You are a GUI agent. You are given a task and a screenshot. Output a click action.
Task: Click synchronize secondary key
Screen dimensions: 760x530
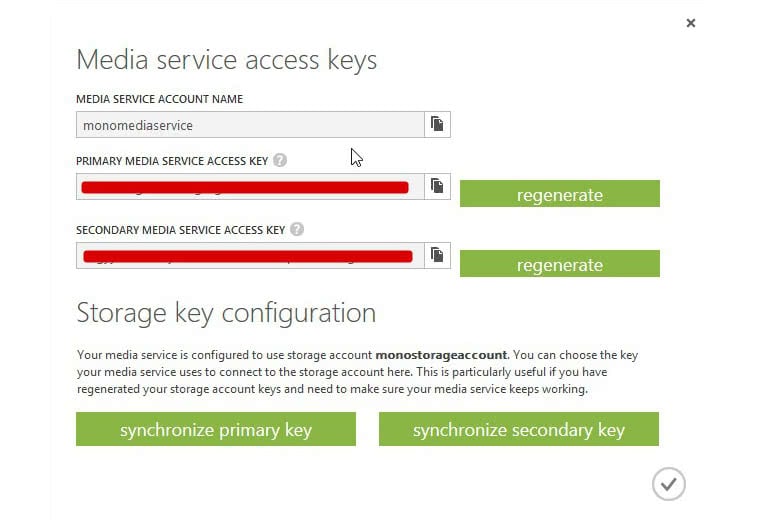(519, 429)
